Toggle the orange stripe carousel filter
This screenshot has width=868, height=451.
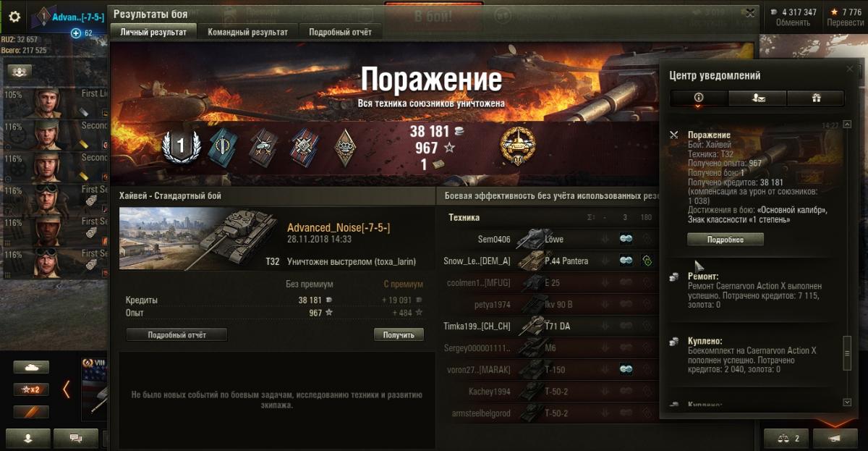pos(31,412)
